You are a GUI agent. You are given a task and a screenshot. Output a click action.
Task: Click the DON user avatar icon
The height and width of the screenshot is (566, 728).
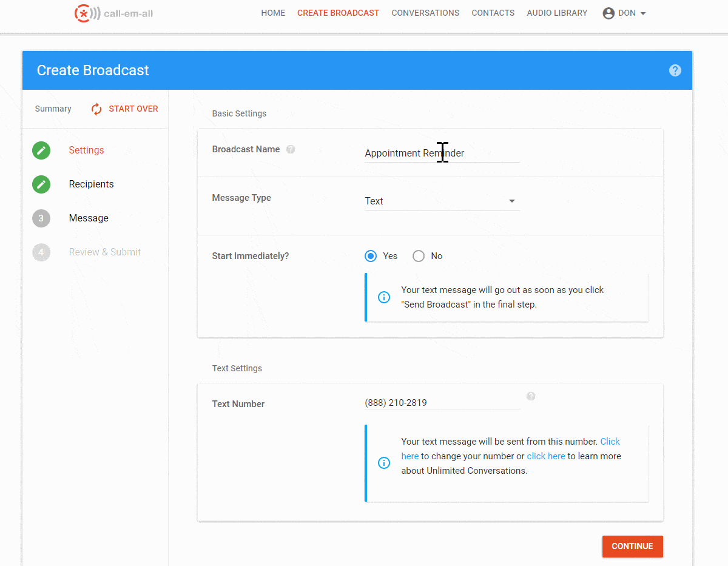[x=608, y=13]
